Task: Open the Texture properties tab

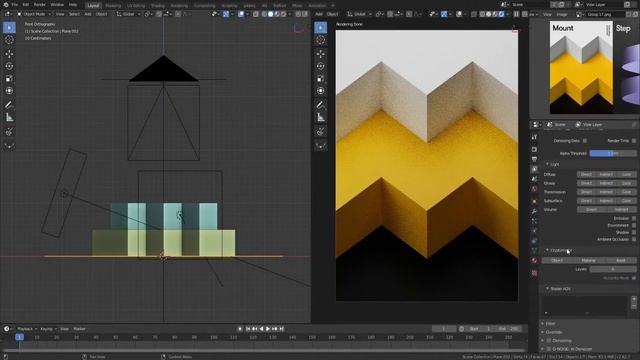Action: (x=534, y=273)
